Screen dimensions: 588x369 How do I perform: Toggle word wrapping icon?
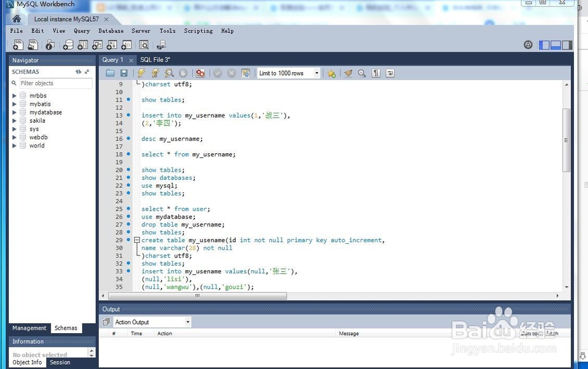[x=390, y=73]
